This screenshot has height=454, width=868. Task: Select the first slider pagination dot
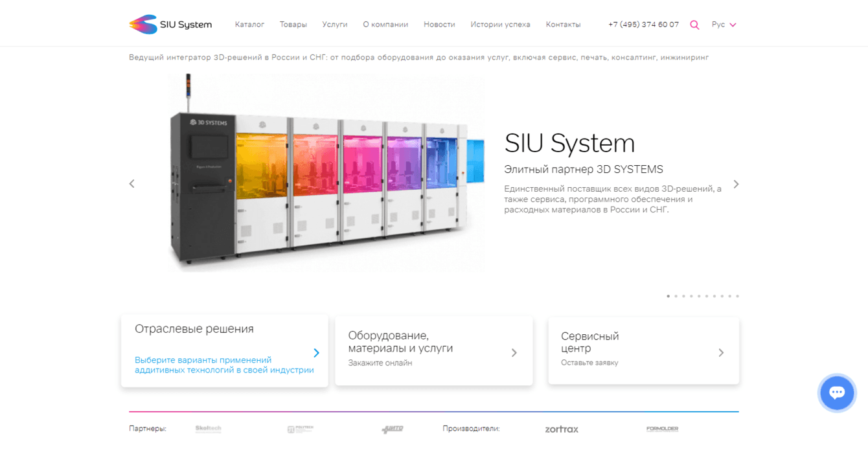668,296
